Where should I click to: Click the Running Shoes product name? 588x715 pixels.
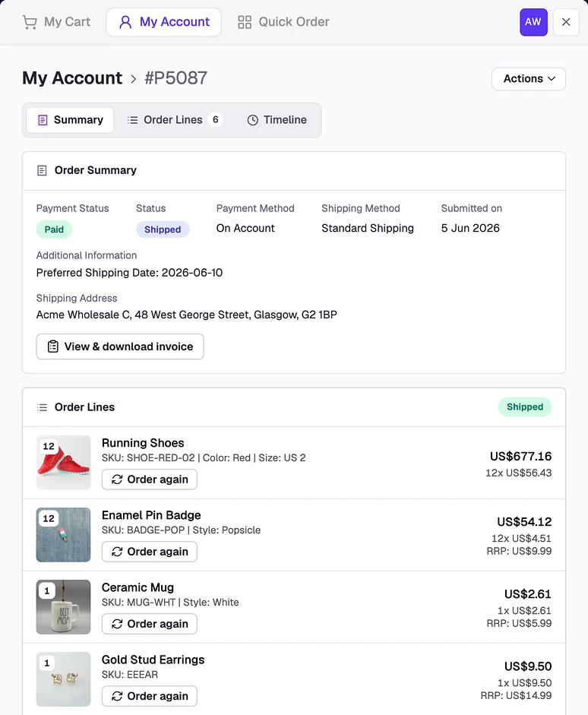[143, 443]
